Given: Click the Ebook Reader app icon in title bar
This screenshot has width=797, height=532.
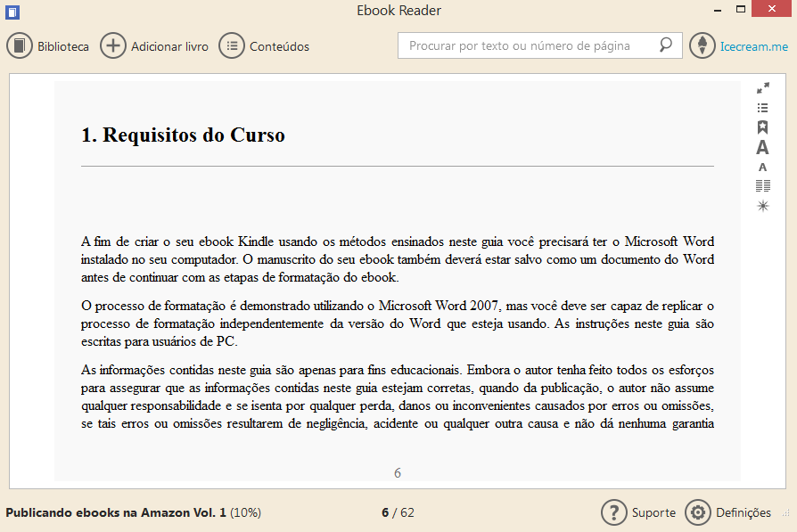Looking at the screenshot, I should (12, 12).
